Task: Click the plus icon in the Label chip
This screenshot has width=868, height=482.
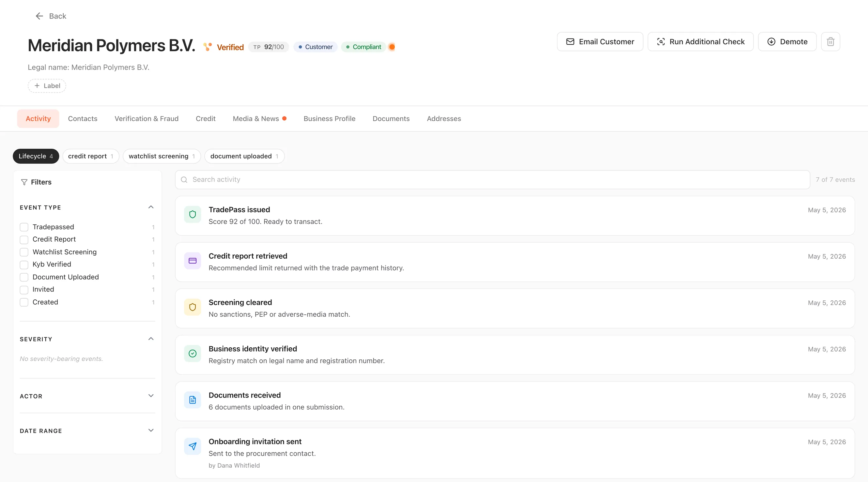Action: tap(37, 85)
